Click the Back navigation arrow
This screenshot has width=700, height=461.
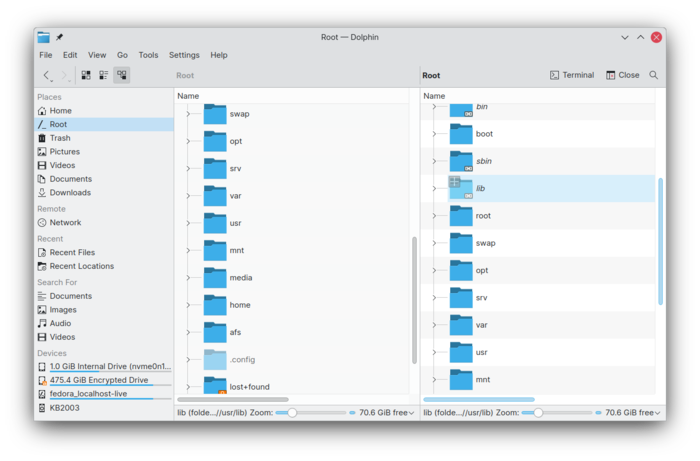point(47,75)
